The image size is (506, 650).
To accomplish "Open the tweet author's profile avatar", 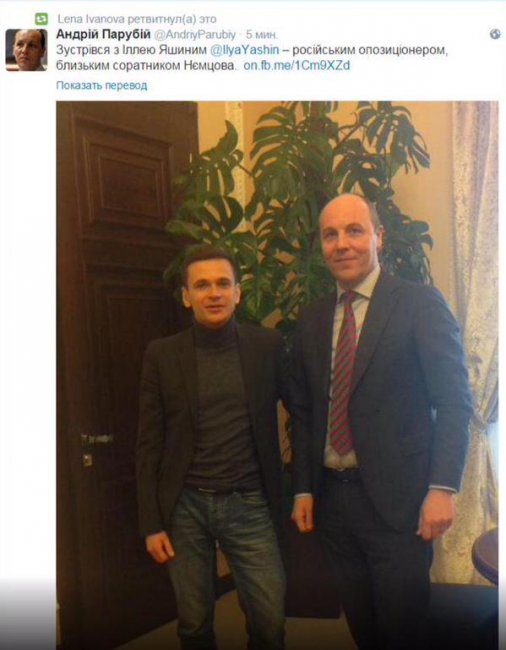I will [26, 50].
